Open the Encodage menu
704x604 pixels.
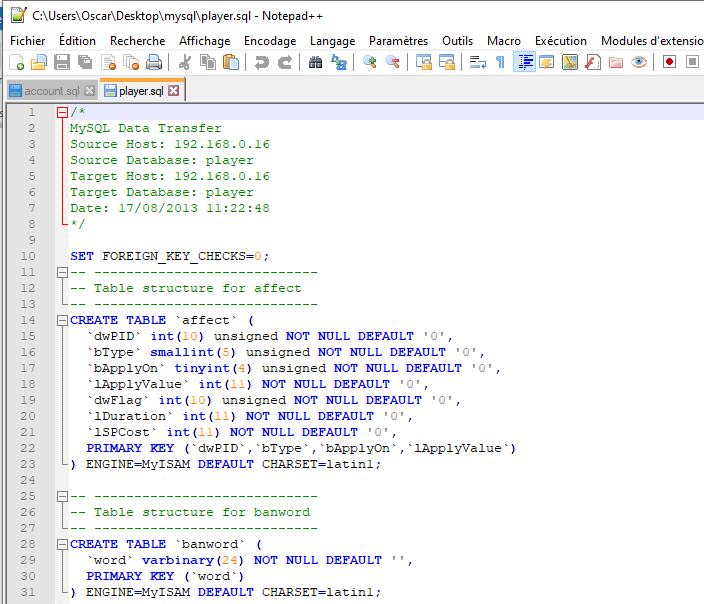270,41
